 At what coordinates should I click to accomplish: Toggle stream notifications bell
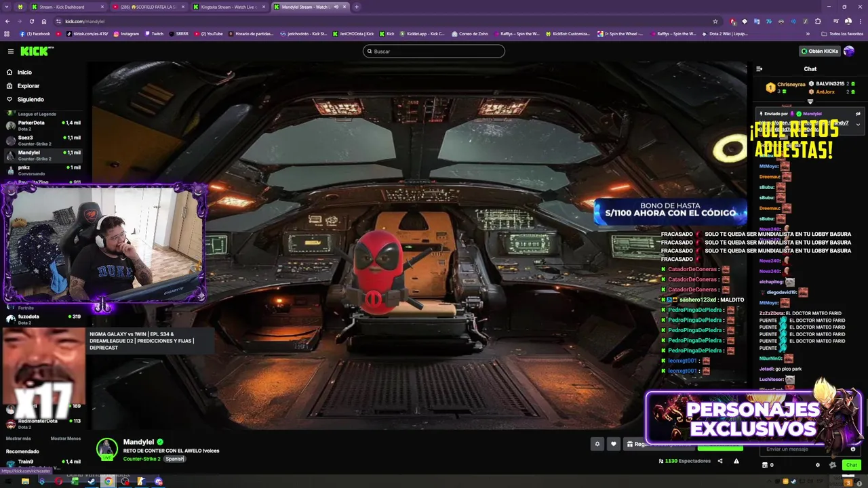coord(597,444)
